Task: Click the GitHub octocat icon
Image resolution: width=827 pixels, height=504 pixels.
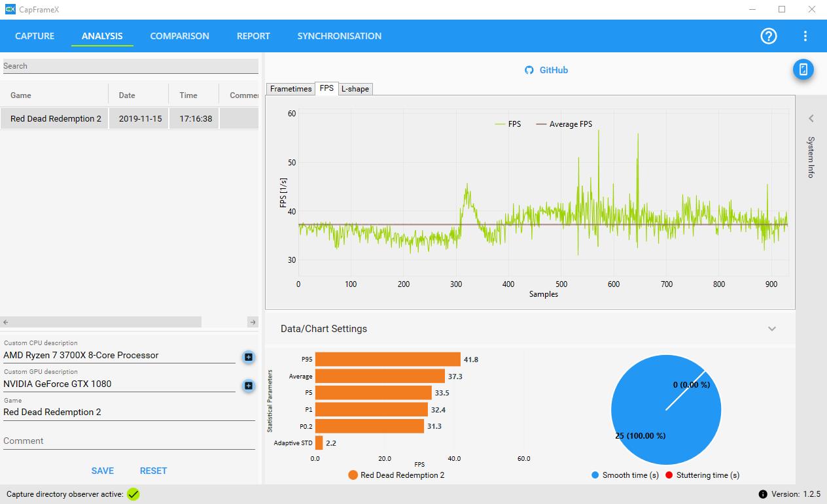Action: click(x=529, y=70)
